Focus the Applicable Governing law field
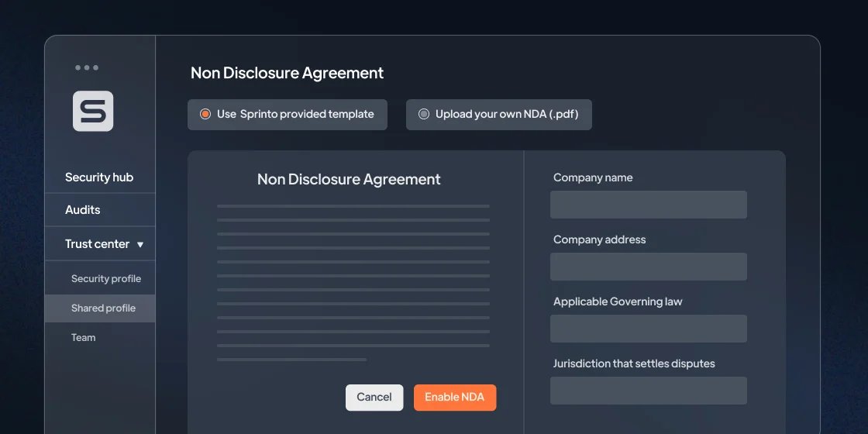868x434 pixels. (x=648, y=329)
